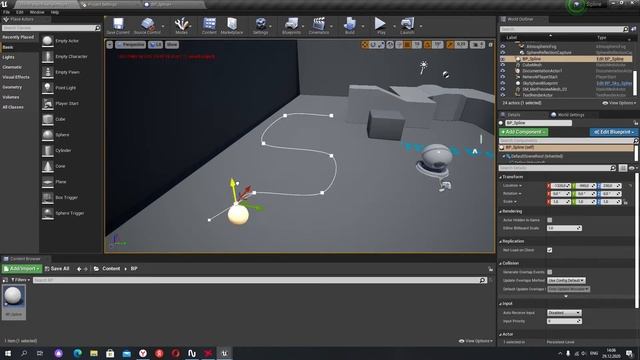Click Save All in Content Browser
This screenshot has height=360, width=640.
(57, 269)
